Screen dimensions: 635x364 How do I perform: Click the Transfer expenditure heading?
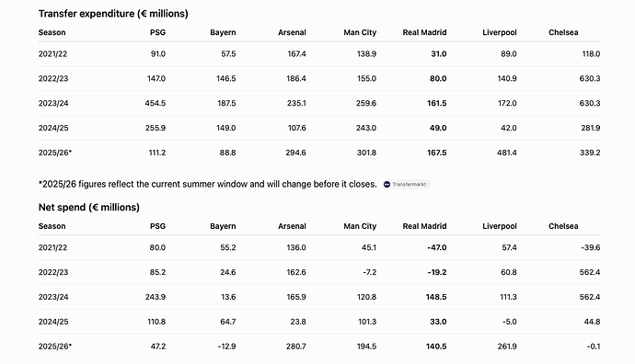(x=113, y=14)
